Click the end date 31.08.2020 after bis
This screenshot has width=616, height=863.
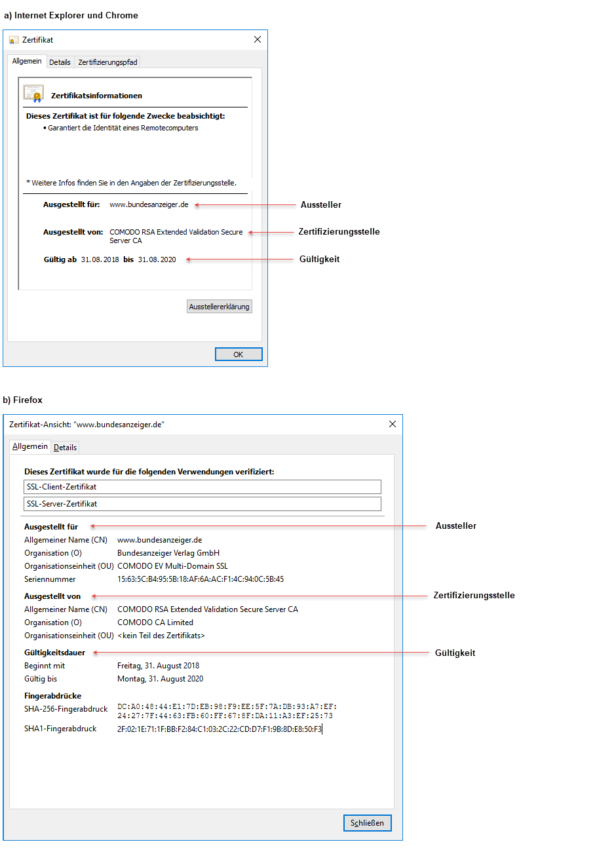157,259
